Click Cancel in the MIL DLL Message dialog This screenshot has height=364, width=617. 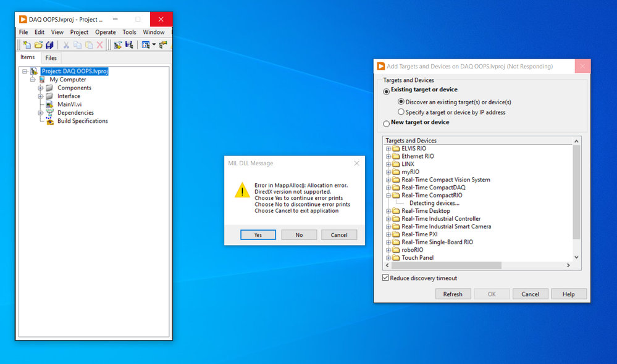click(339, 234)
